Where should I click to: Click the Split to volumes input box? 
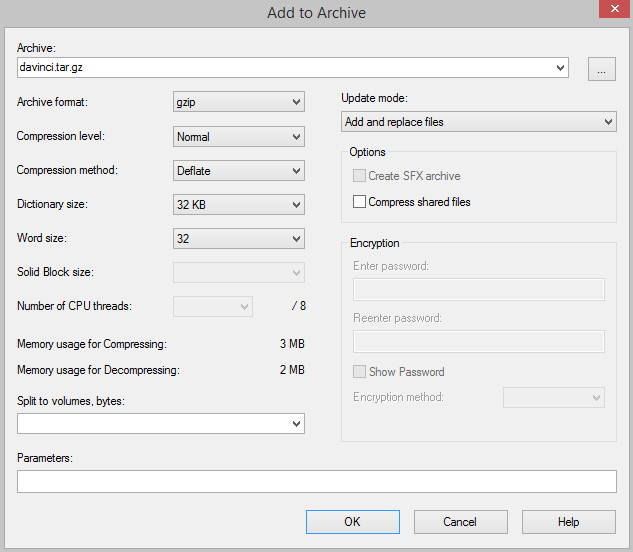(150, 424)
